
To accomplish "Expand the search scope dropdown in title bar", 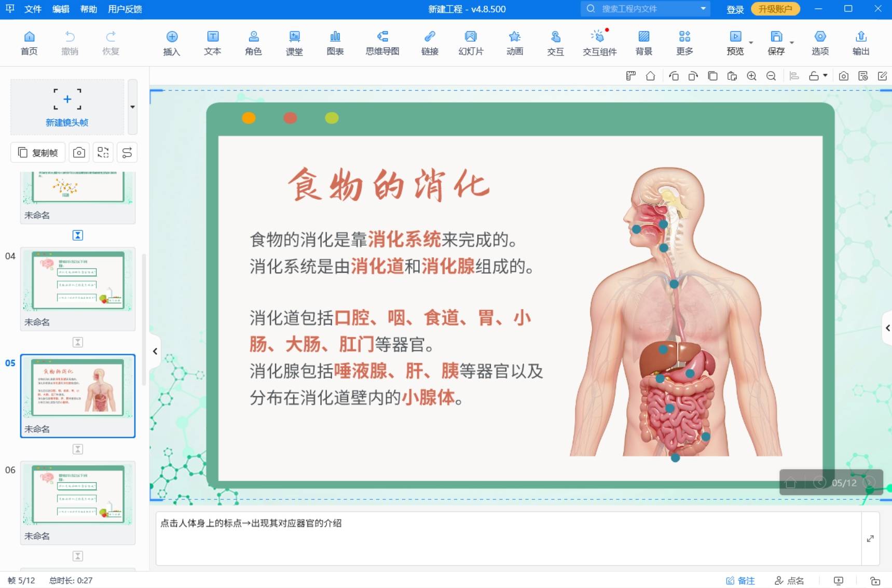I will click(703, 9).
